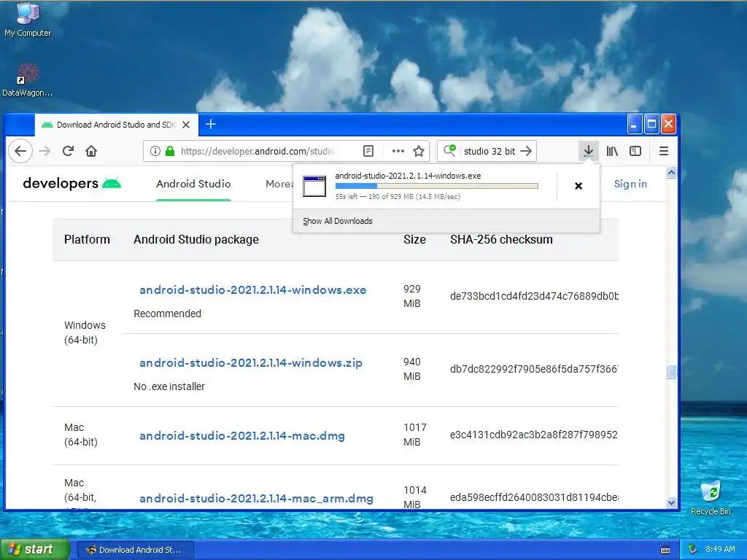Viewport: 747px width, 560px height.
Task: Select the Android Studio package header
Action: click(196, 239)
